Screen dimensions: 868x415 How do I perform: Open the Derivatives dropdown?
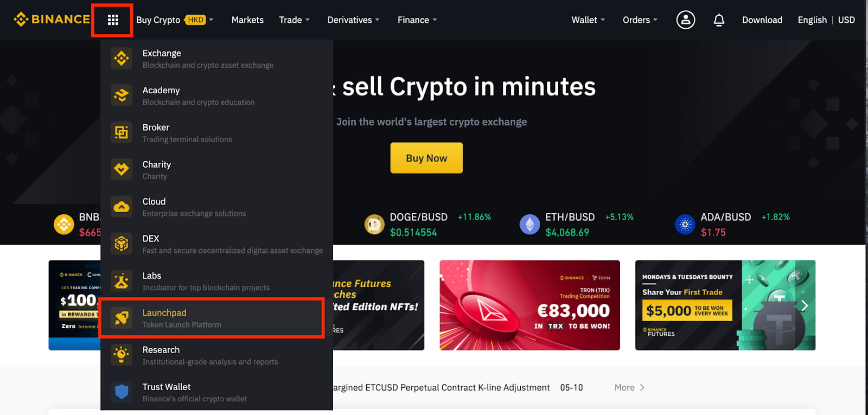353,20
